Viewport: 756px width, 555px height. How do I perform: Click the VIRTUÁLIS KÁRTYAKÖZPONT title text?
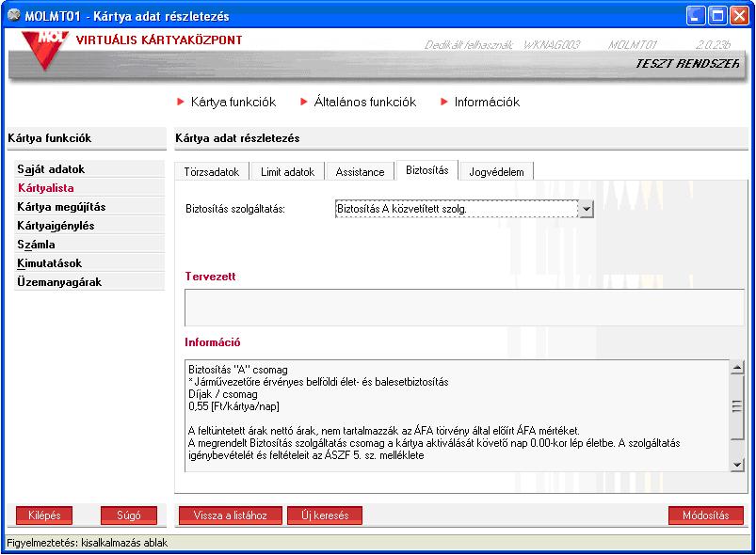click(159, 40)
